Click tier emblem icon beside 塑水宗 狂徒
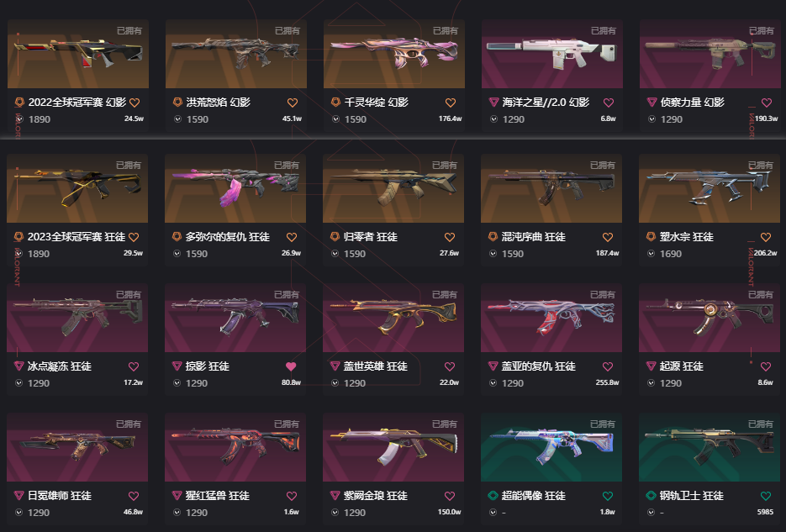The image size is (786, 532). (651, 236)
